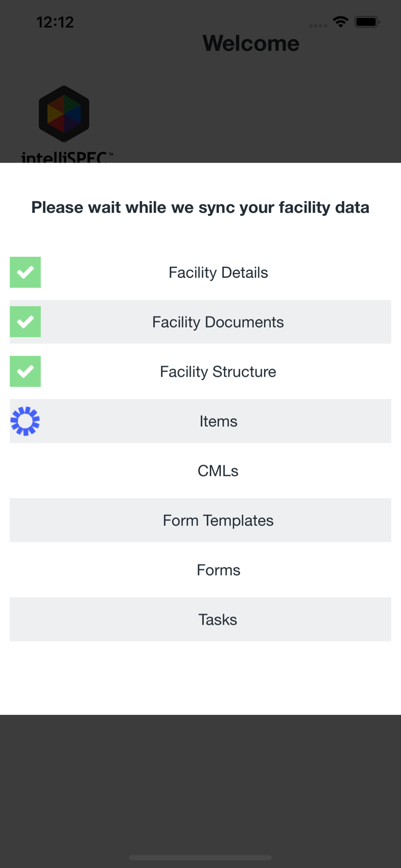401x868 pixels.
Task: Click the cellular signal dots in status bar
Action: (317, 25)
